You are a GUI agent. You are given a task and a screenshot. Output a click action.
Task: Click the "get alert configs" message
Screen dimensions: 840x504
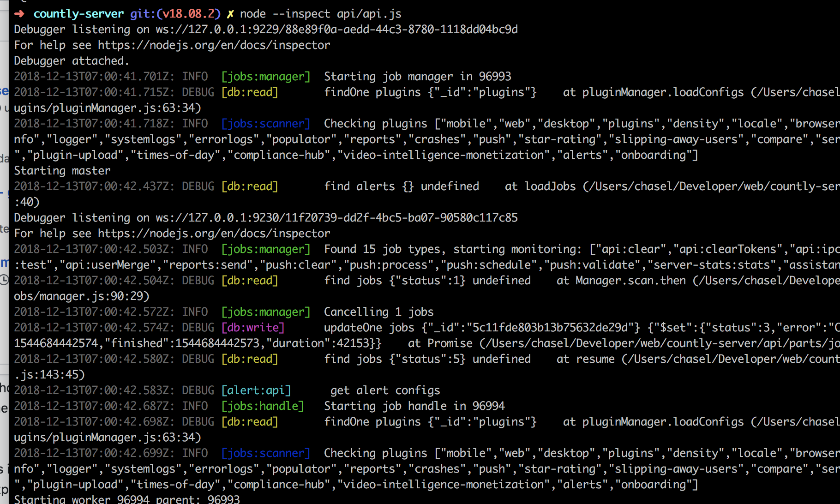[385, 390]
